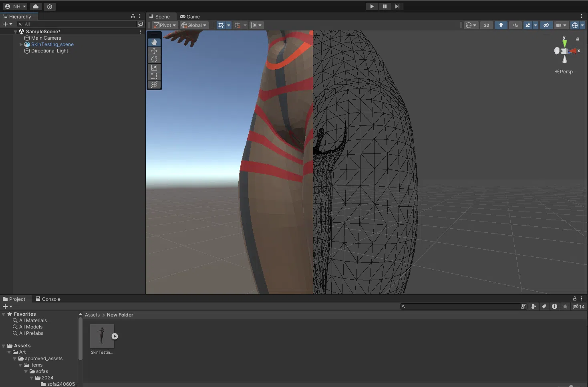Open draw mode shading dropdown
The image size is (588, 387).
pos(471,25)
